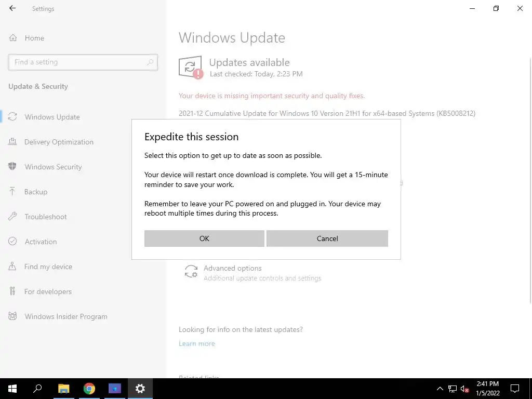Click the Windows Update page heading
Screen dimensions: 532x399
point(232,37)
